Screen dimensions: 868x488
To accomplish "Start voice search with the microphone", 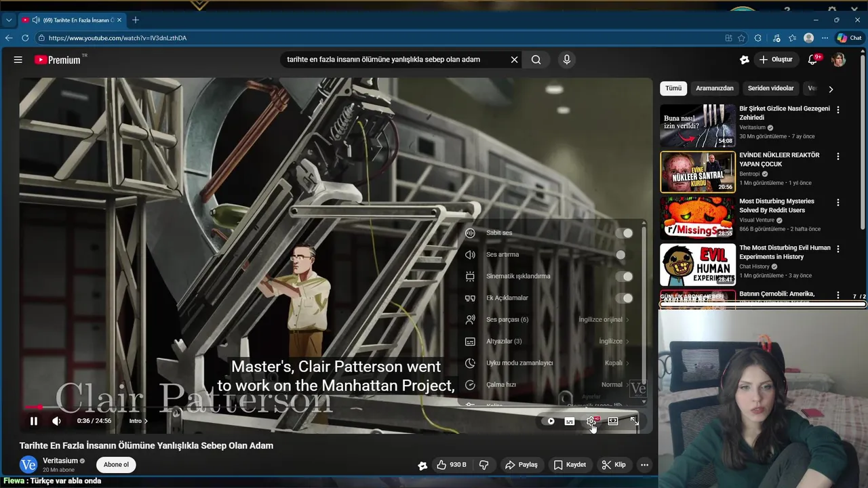I will 567,60.
